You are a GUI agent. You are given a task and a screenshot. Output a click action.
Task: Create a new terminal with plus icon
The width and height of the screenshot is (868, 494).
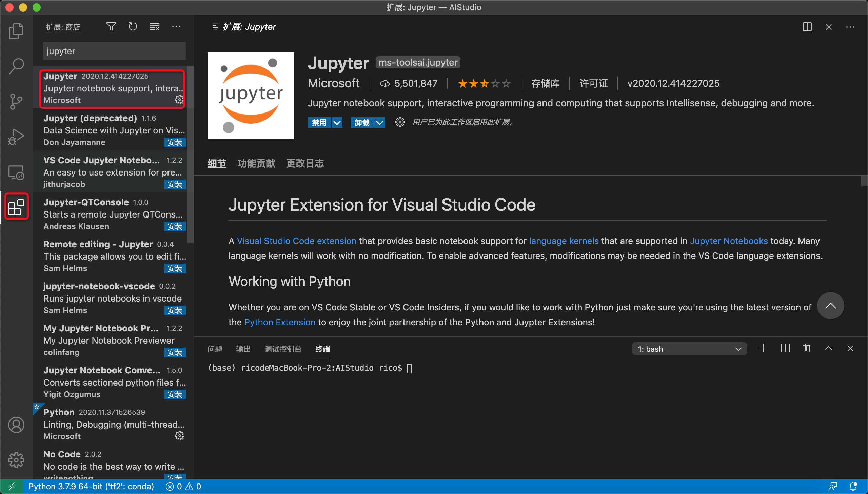pyautogui.click(x=763, y=348)
